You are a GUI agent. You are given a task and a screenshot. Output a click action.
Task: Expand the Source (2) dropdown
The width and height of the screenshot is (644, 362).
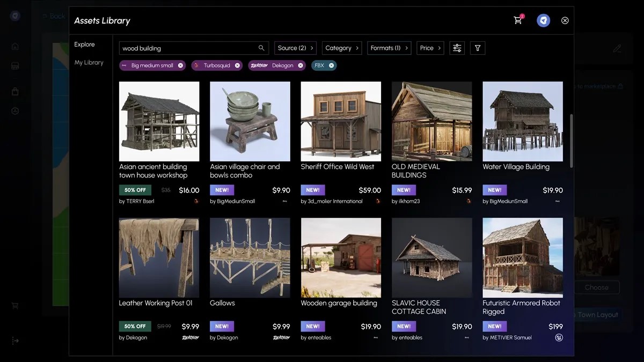tap(295, 48)
